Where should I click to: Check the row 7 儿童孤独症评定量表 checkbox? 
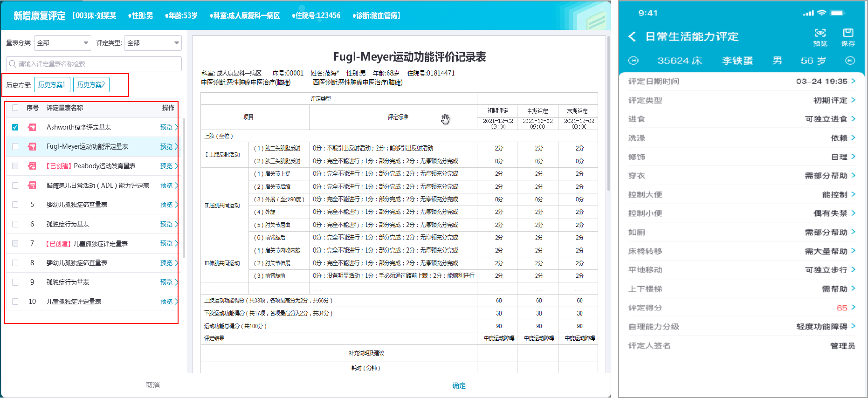(x=15, y=243)
